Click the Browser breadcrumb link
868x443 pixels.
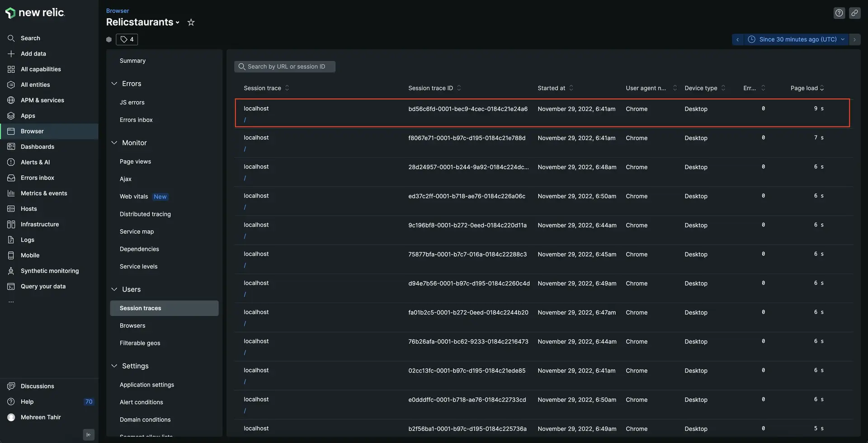(118, 11)
